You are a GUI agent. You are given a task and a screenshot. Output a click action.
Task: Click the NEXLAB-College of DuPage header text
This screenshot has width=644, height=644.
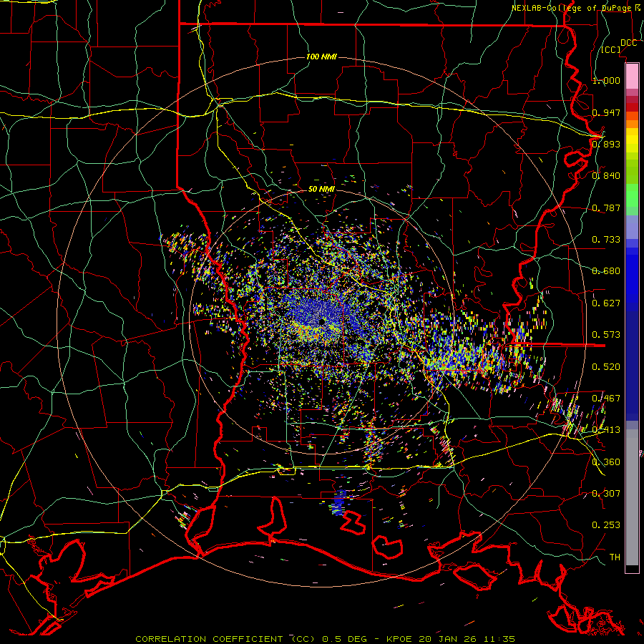[572, 8]
